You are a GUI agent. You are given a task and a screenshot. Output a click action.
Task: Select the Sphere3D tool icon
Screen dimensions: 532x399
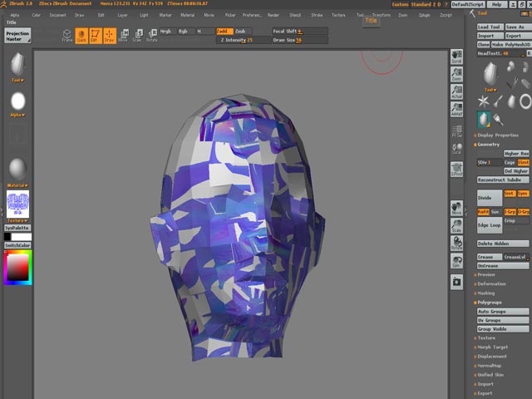click(510, 66)
